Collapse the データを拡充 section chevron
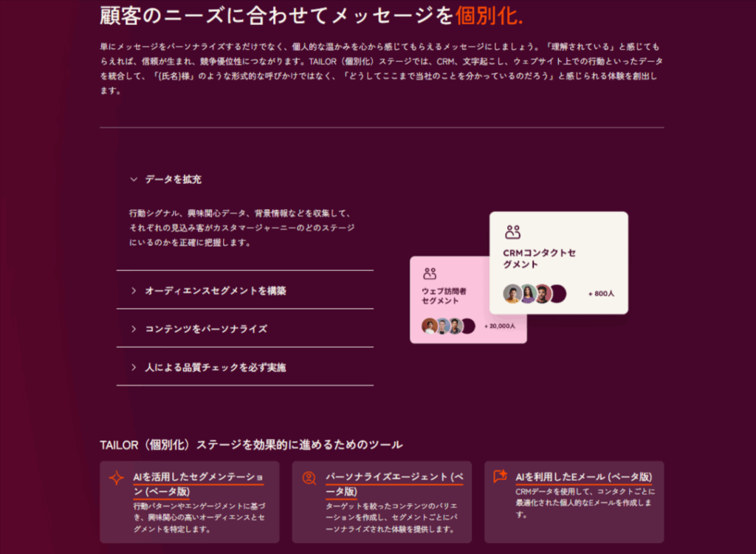This screenshot has height=554, width=756. [x=134, y=179]
